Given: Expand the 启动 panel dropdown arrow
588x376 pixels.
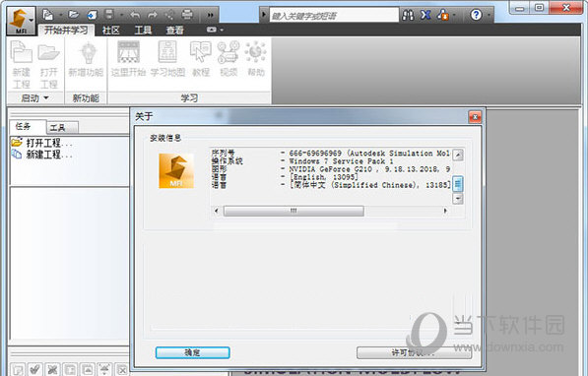Looking at the screenshot, I should coord(46,97).
